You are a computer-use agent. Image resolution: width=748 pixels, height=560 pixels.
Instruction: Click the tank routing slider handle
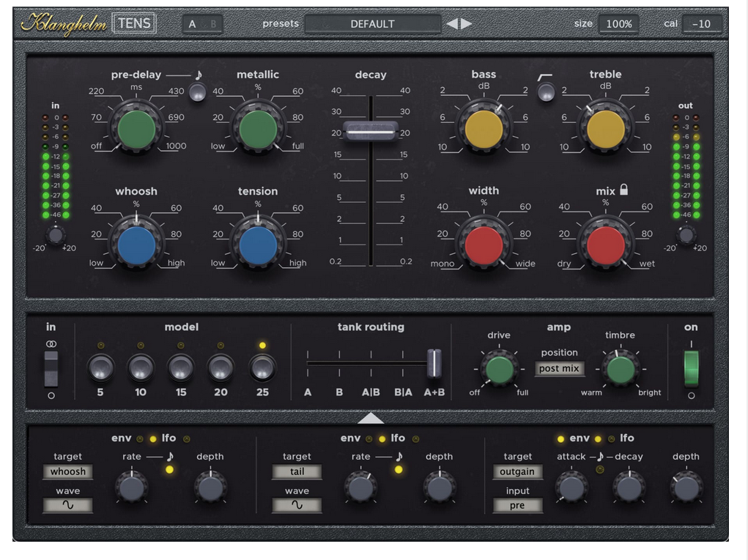pos(434,363)
